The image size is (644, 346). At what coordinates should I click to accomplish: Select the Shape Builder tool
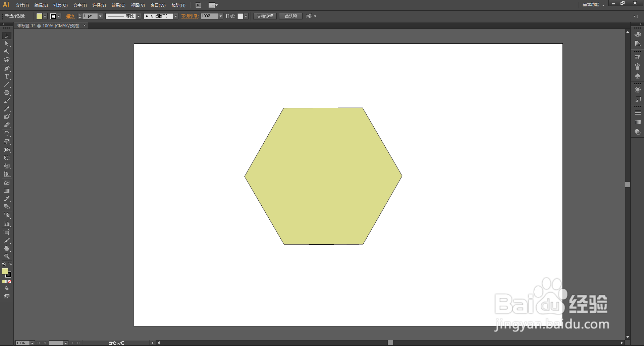pos(7,166)
